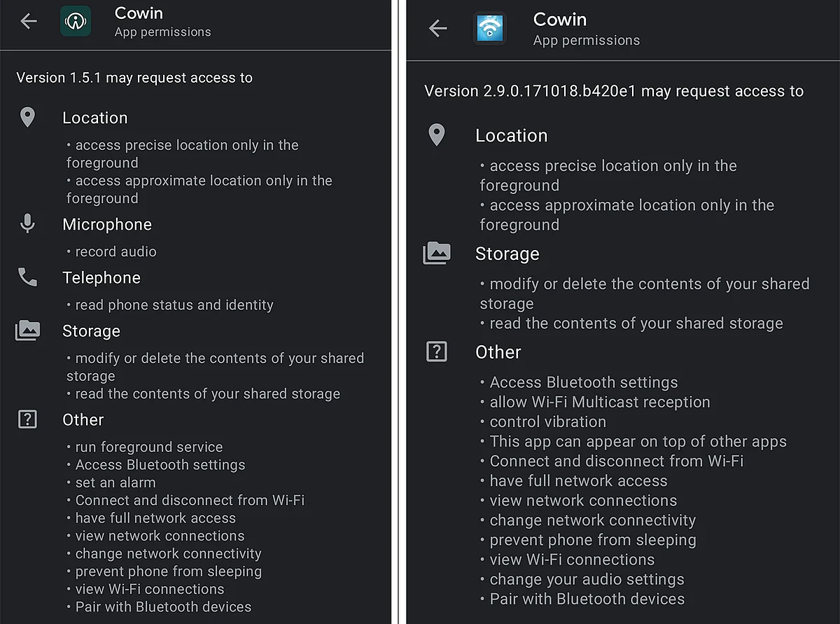
Task: Tap 'This app can appear on top' entry
Action: [x=633, y=441]
